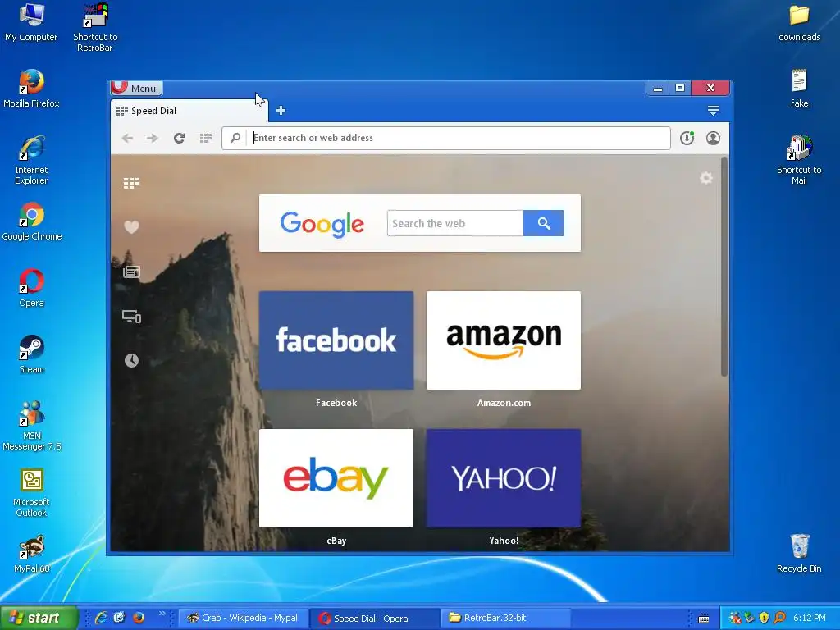Switch to Speed Dial - Opera taskbar button
The height and width of the screenshot is (630, 840).
tap(374, 619)
